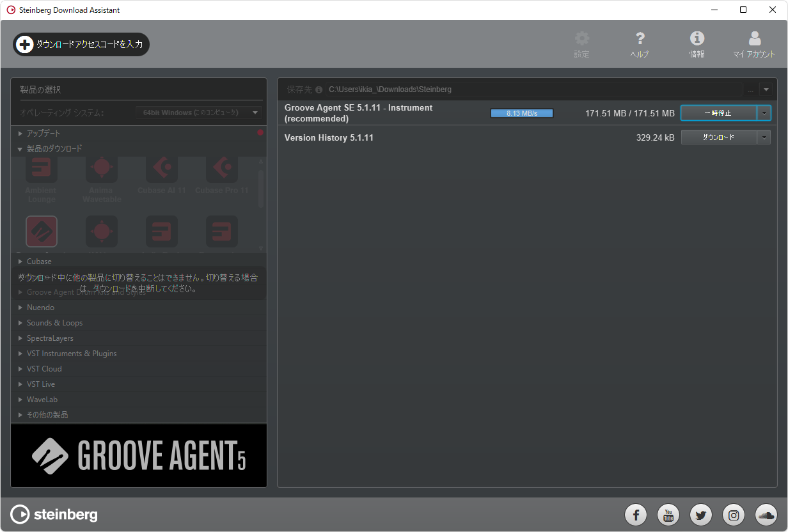
Task: Click the Groove Agent 5 banner image
Action: (x=139, y=455)
